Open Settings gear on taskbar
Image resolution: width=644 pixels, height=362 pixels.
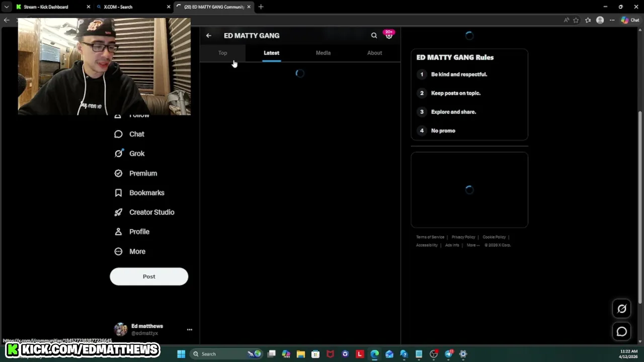[463, 354]
